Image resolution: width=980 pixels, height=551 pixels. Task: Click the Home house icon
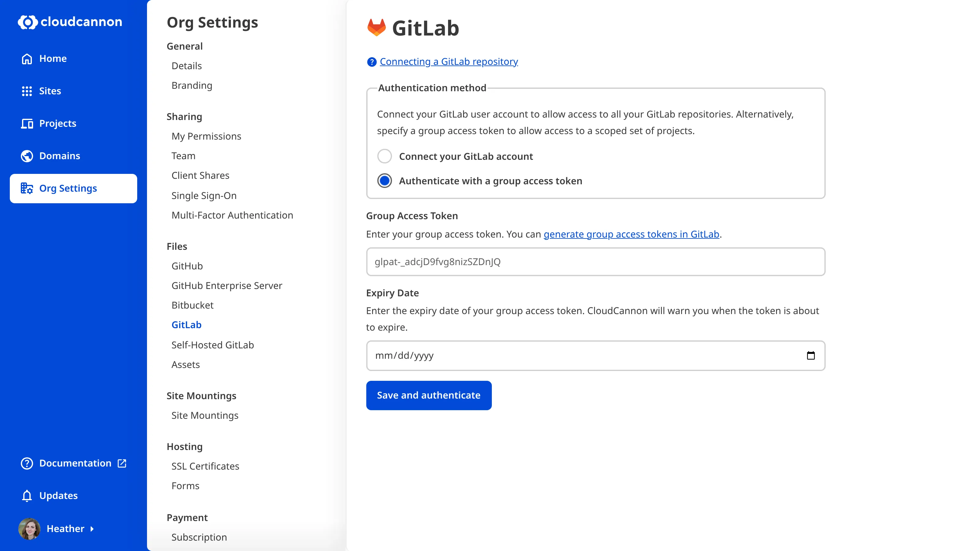pos(27,58)
